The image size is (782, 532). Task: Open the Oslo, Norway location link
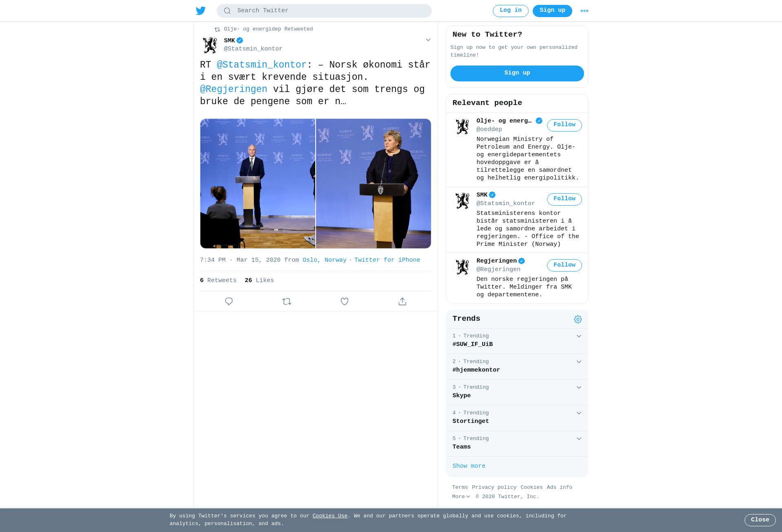pyautogui.click(x=325, y=260)
